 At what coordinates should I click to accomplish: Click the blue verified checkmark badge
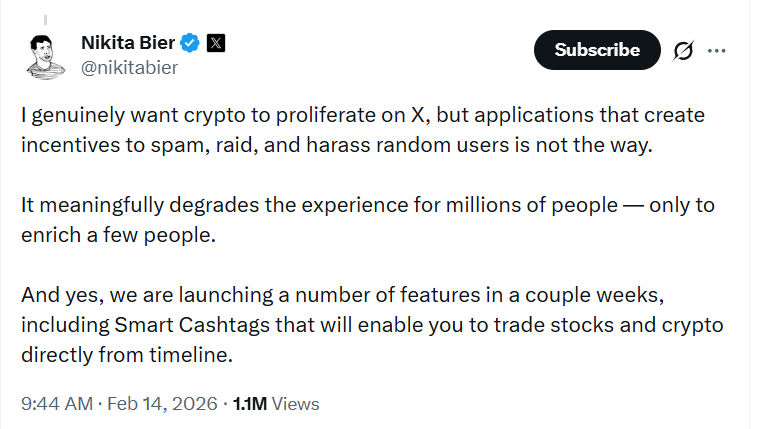[189, 43]
